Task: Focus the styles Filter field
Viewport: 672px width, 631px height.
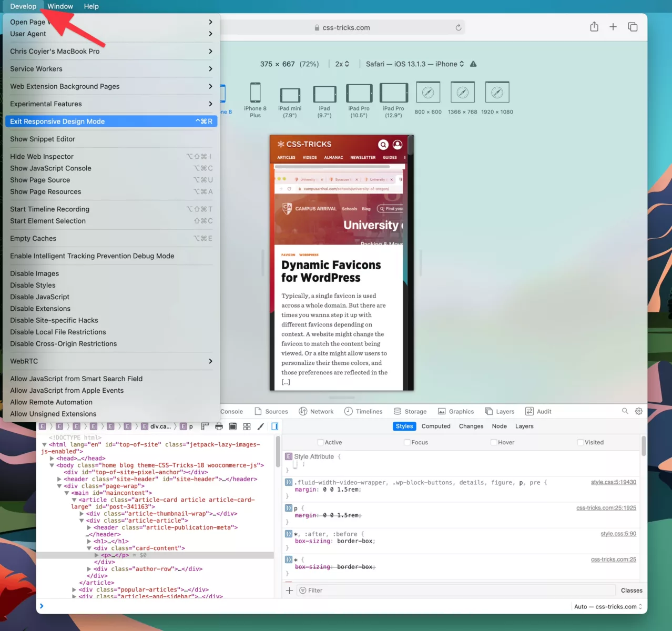Action: pyautogui.click(x=456, y=591)
